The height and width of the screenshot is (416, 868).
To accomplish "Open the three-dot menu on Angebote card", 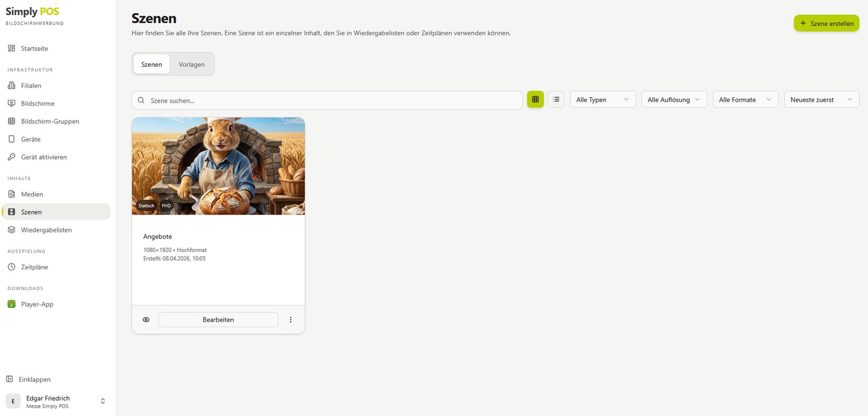I will 291,320.
